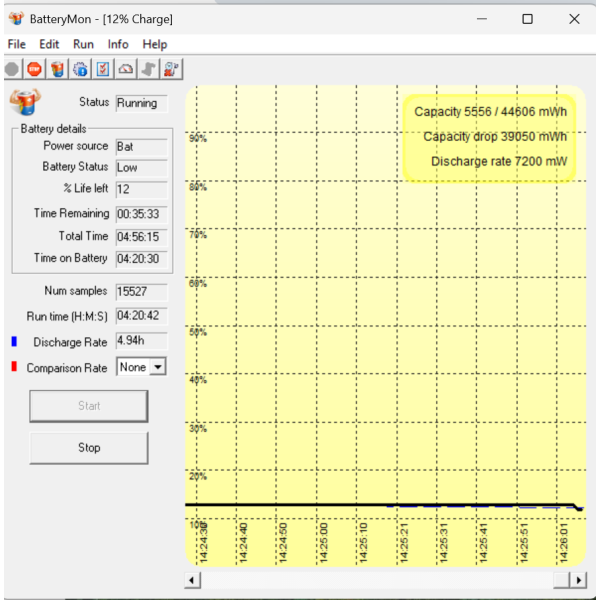Open the Edit menu

click(49, 44)
